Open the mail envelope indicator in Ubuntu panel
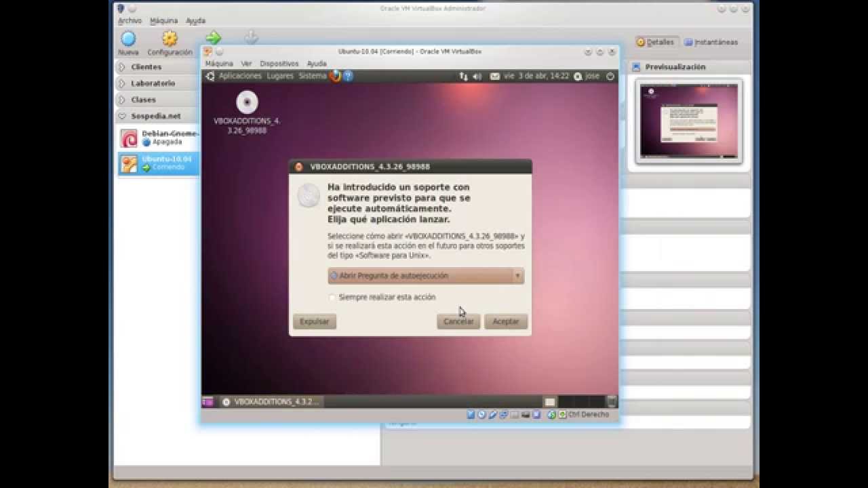Viewport: 868px width, 488px height. (495, 77)
